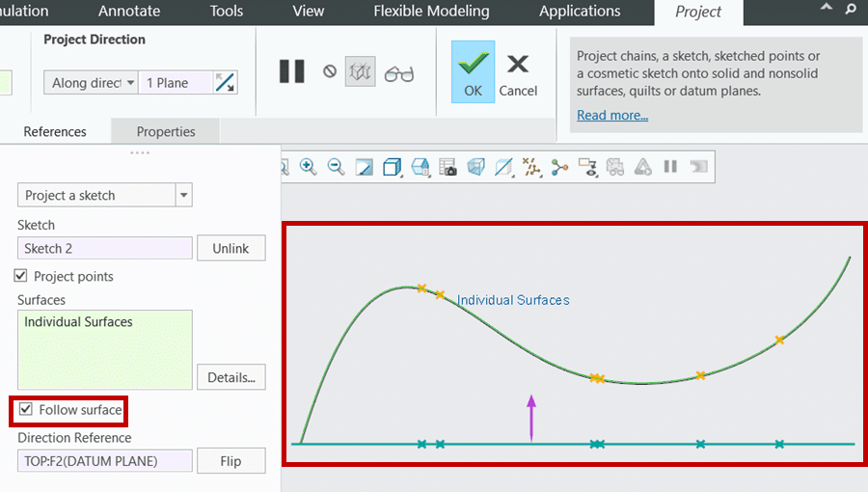Viewport: 868px width, 492px height.
Task: Open the Read more link
Action: (612, 115)
